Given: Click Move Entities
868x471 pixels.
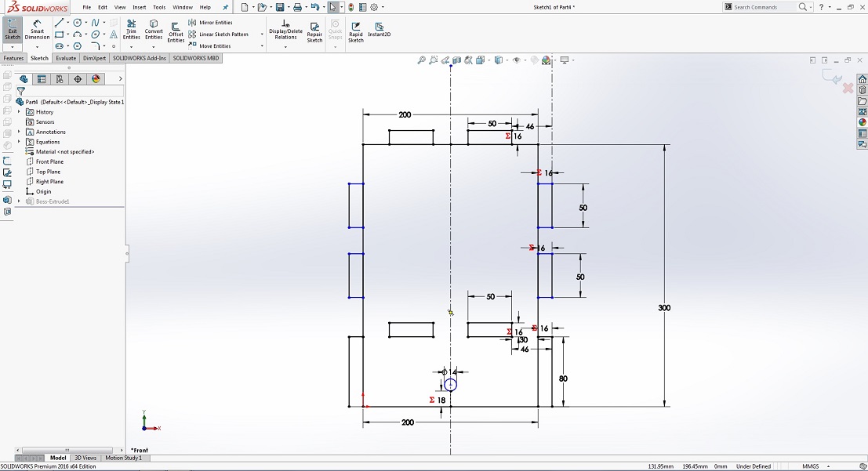Looking at the screenshot, I should [209, 46].
